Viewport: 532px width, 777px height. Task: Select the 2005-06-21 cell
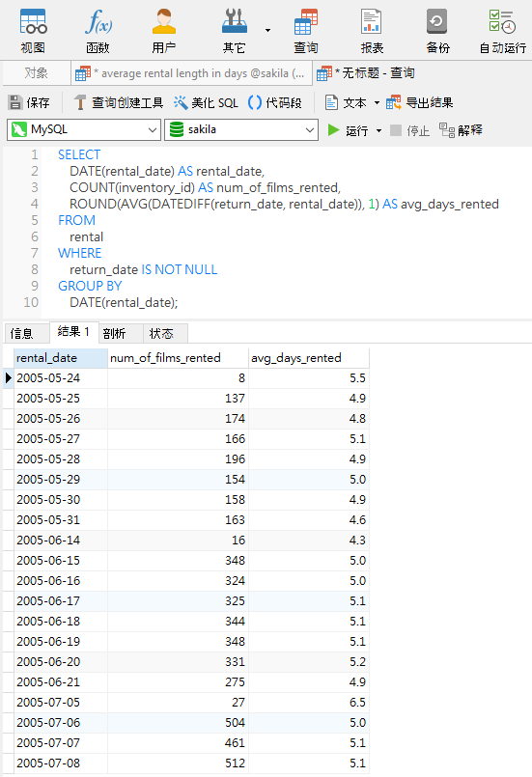61,682
